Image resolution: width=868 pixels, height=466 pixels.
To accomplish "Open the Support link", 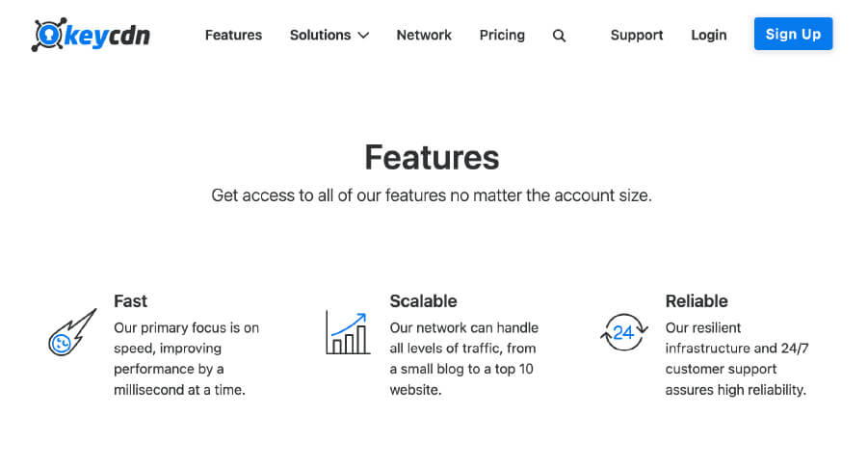I will click(637, 35).
